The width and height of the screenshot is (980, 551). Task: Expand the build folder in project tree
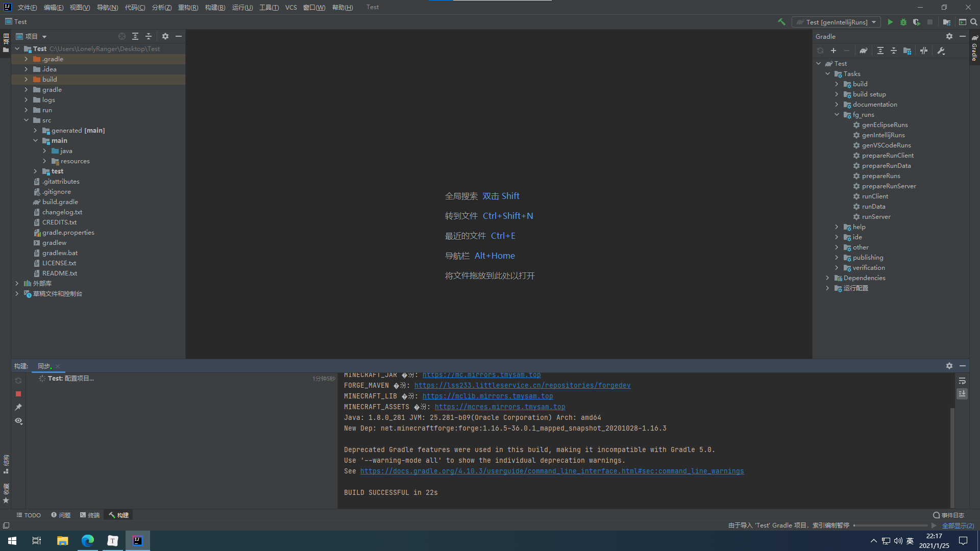26,79
